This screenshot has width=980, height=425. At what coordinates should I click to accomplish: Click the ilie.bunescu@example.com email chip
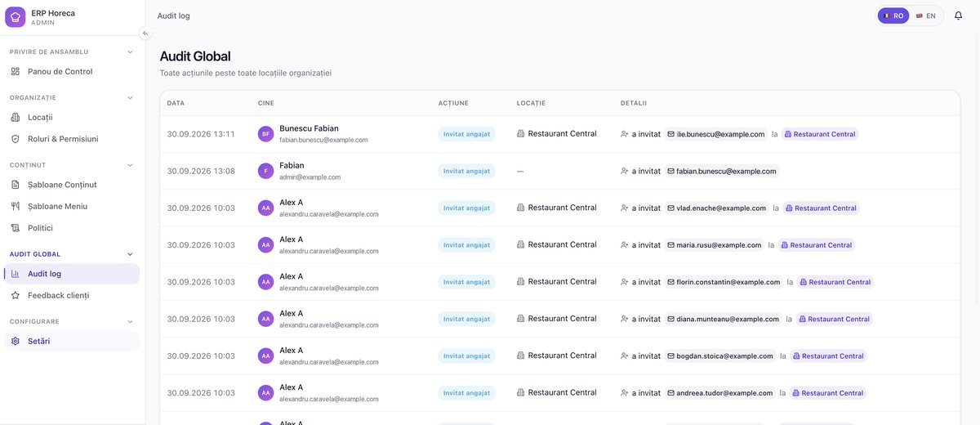pyautogui.click(x=716, y=134)
